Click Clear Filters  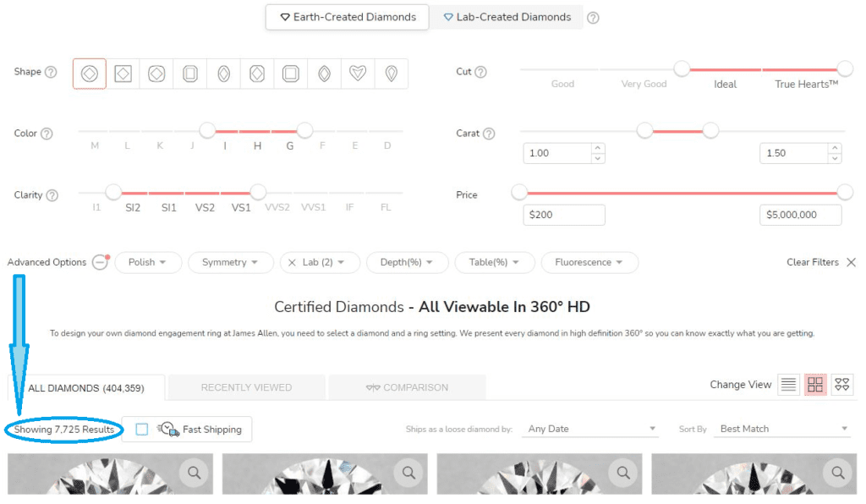coord(820,262)
